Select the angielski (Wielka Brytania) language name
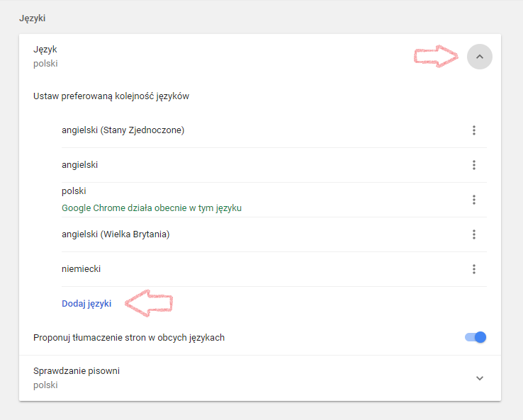Screen dimensions: 523x420 (x=116, y=234)
